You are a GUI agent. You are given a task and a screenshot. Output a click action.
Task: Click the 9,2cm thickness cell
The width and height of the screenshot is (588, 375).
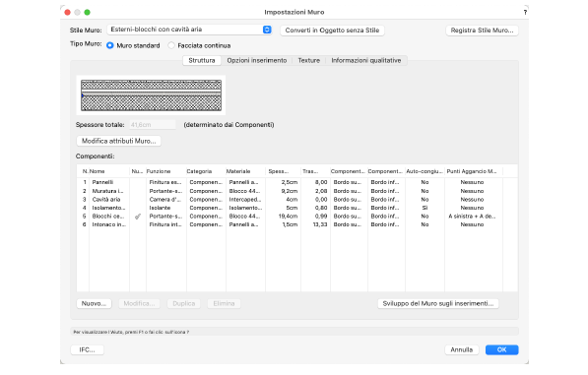click(290, 191)
